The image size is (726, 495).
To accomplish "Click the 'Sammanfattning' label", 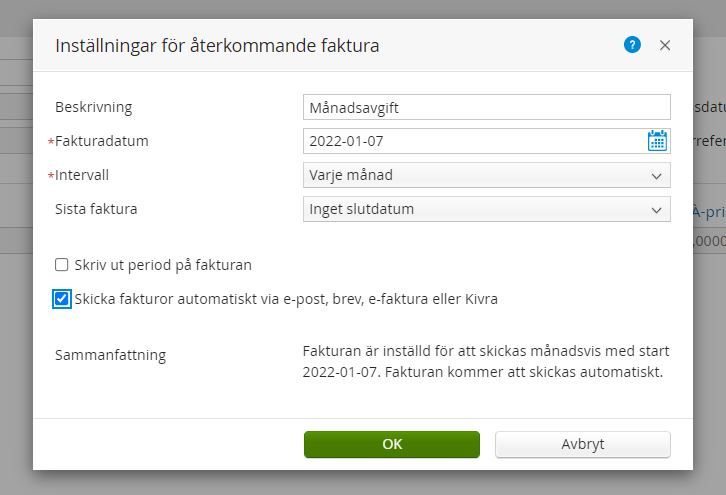I will click(110, 355).
